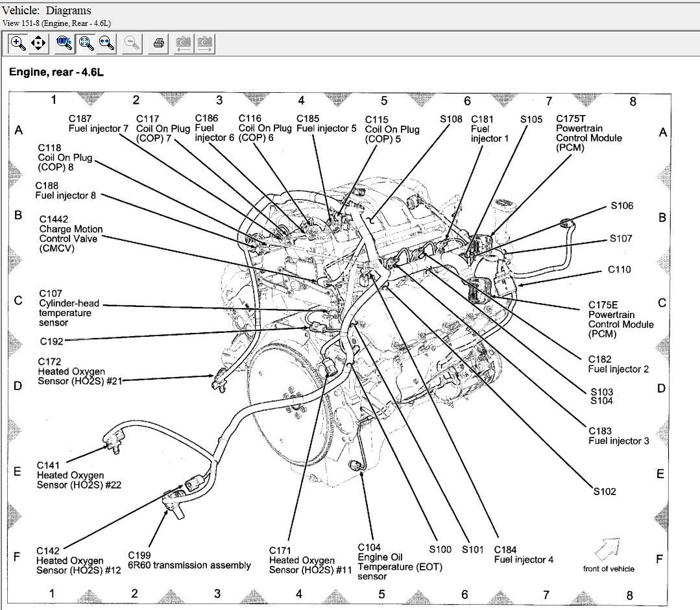Click the S102 splice label
The width and height of the screenshot is (700, 610).
(x=604, y=491)
